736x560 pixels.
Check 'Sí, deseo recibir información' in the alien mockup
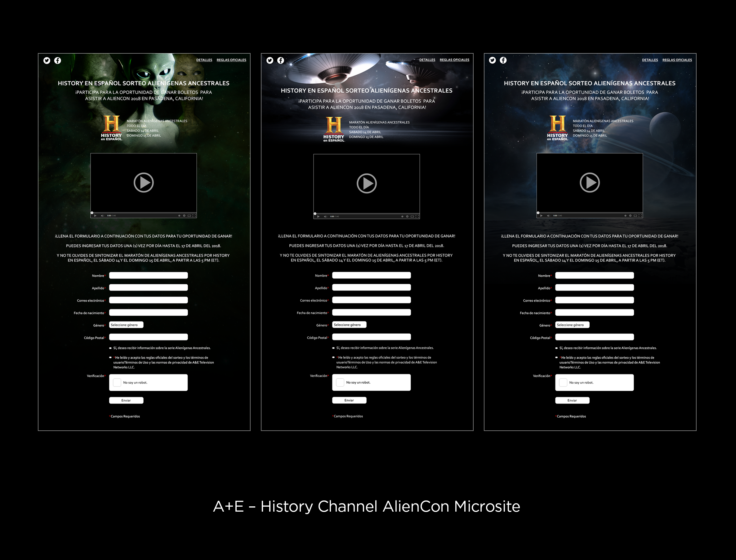(110, 348)
